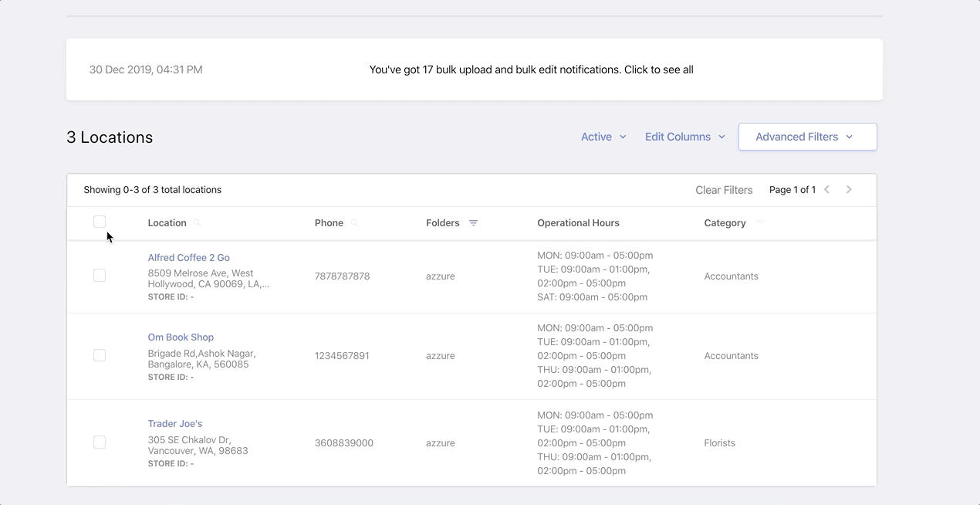980x505 pixels.
Task: Check the Om Book Shop row checkbox
Action: pos(100,355)
